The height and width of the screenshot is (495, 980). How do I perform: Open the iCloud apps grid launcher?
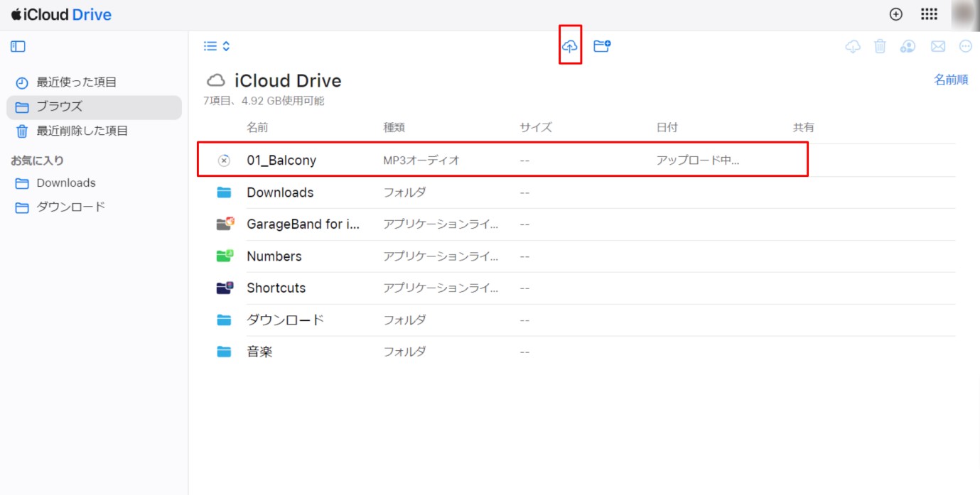click(x=929, y=14)
